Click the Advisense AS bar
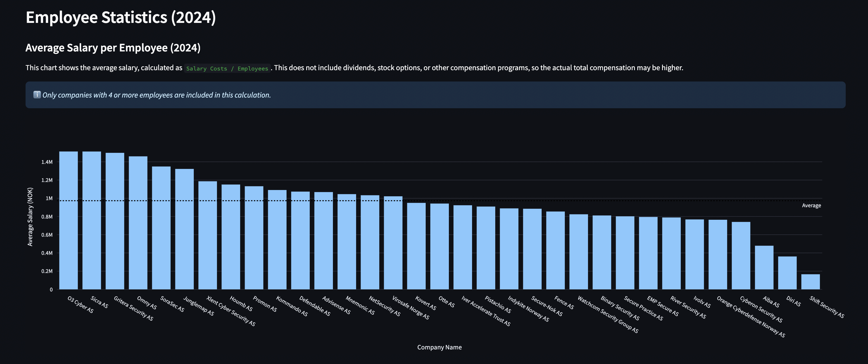 click(x=323, y=241)
